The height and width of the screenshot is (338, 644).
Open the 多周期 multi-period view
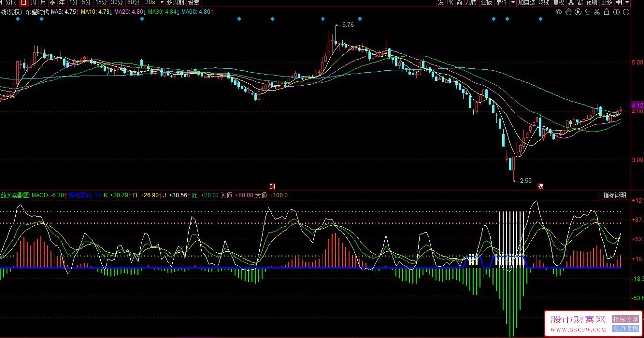pos(175,2)
